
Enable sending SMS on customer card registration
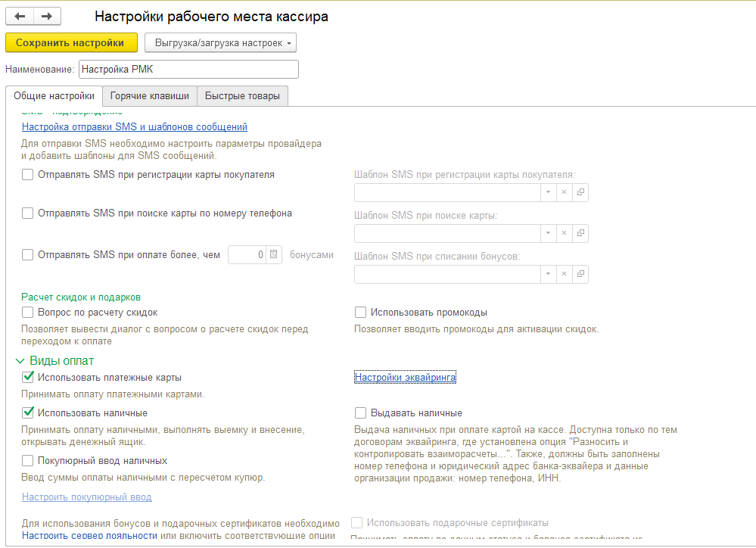pyautogui.click(x=27, y=175)
